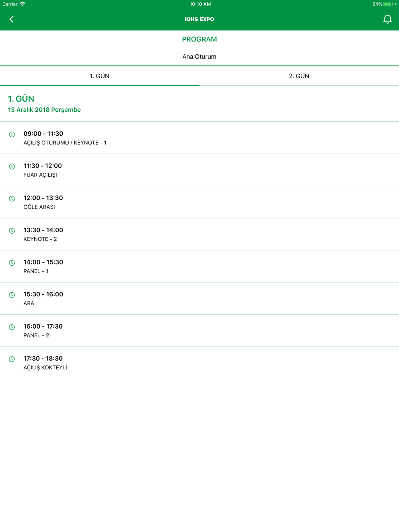Click the IOHS EXPO title
Screen dimensions: 399x532
pyautogui.click(x=199, y=19)
